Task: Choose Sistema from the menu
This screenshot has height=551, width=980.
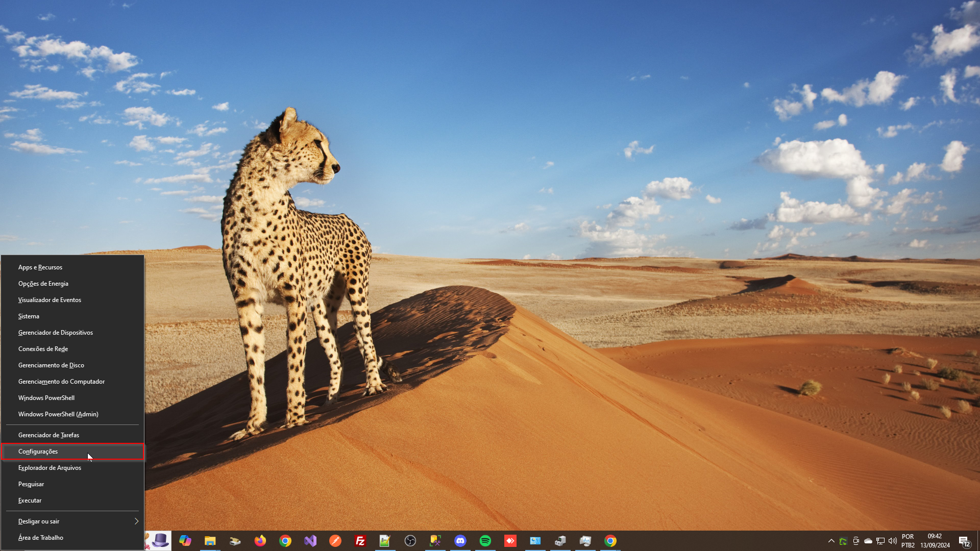Action: pyautogui.click(x=72, y=316)
